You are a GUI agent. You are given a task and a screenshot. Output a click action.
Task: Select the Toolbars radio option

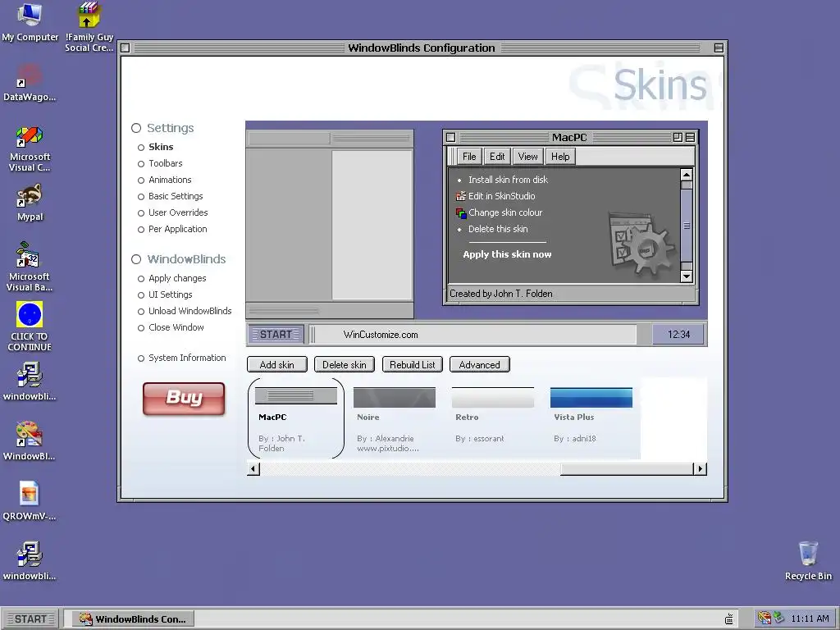(160, 163)
